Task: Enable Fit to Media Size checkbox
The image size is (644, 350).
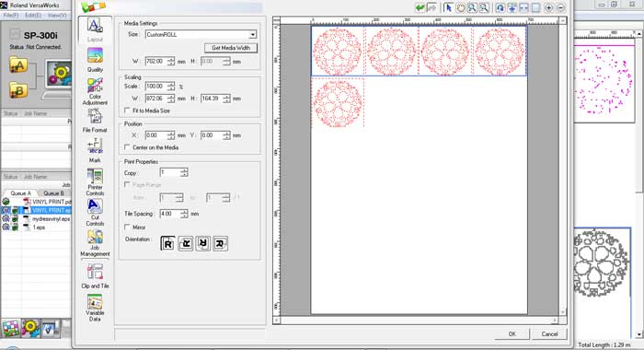Action: (127, 111)
